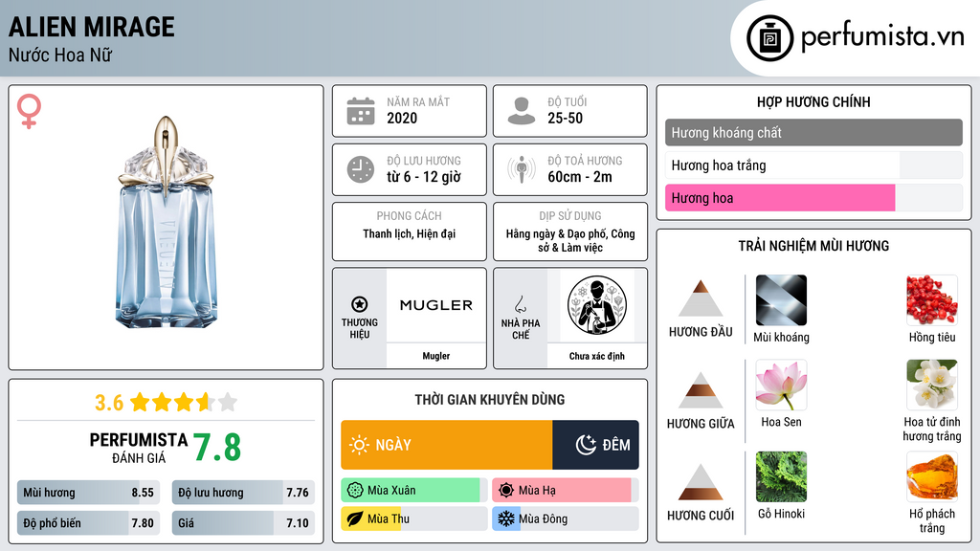980x551 pixels.
Task: Select the Đêm nighttime bar
Action: tap(595, 445)
